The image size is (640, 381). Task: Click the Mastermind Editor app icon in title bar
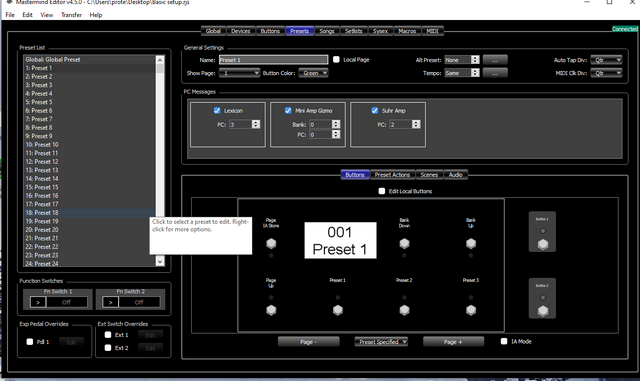point(9,2)
